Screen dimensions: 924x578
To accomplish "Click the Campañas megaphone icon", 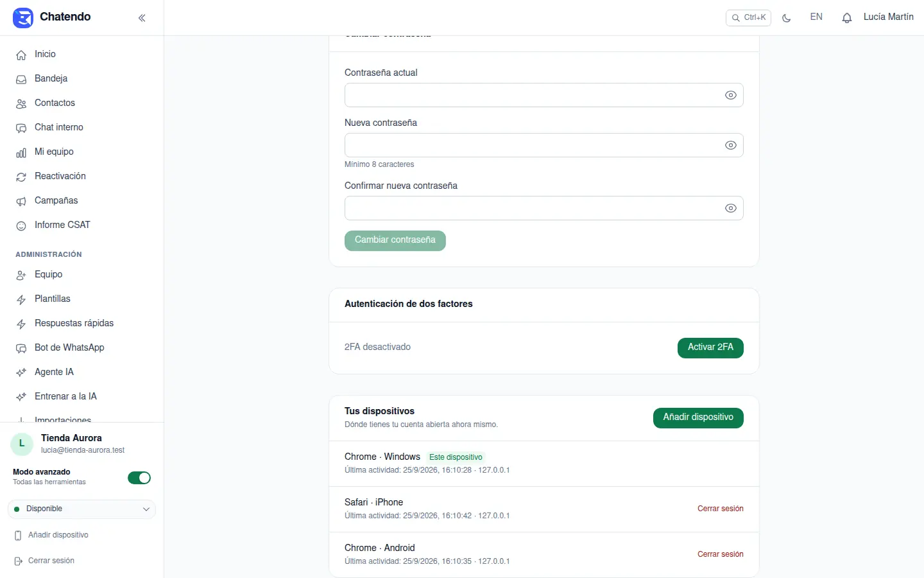I will (x=21, y=202).
